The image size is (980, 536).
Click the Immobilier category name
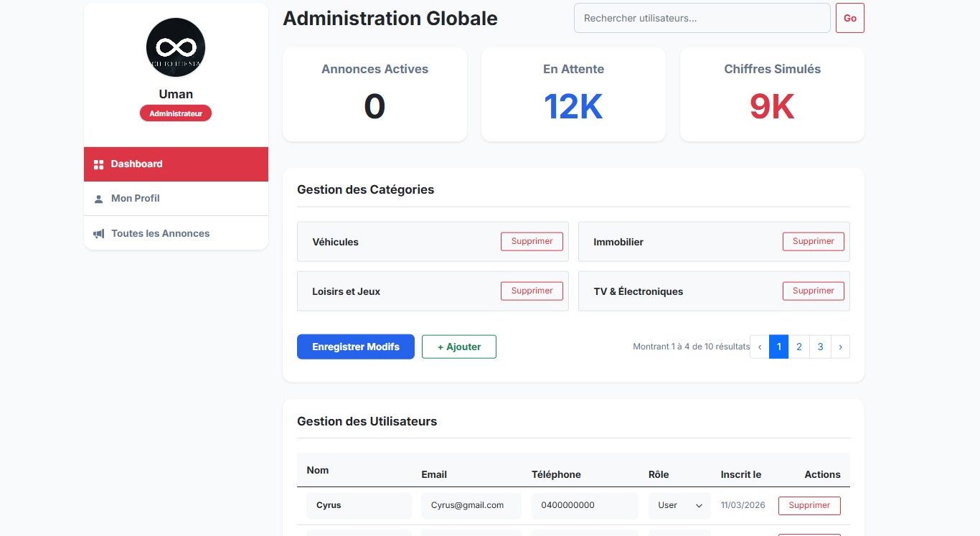(618, 243)
